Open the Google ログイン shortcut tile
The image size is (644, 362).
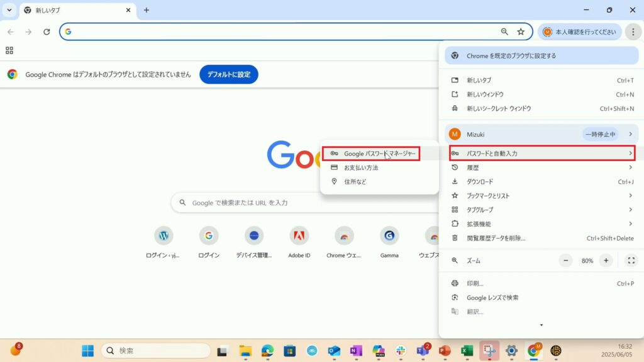(209, 243)
